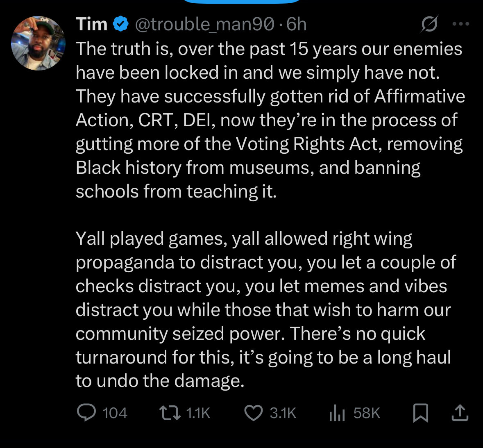Like the post with the heart icon
Viewport: 483px width, 448px height.
(x=254, y=413)
